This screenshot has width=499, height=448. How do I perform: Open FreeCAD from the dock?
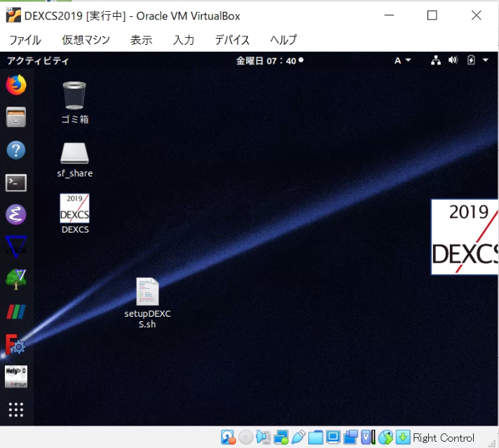15,344
